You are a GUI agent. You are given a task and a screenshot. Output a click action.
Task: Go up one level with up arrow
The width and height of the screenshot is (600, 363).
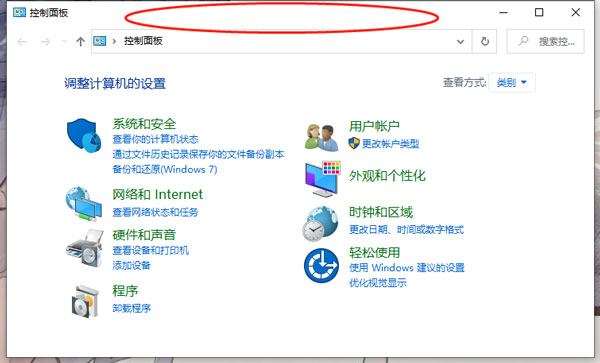tap(80, 41)
